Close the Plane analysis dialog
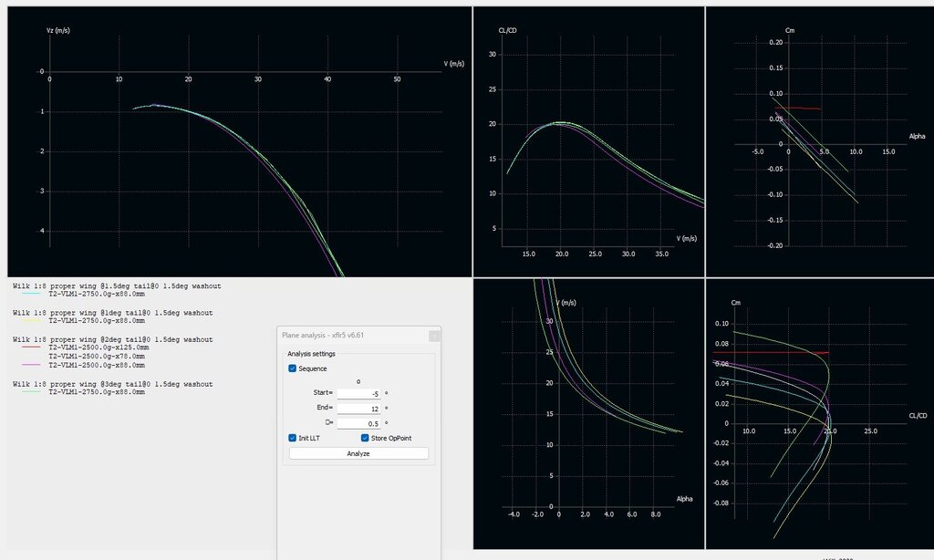This screenshot has width=934, height=560. [x=434, y=336]
